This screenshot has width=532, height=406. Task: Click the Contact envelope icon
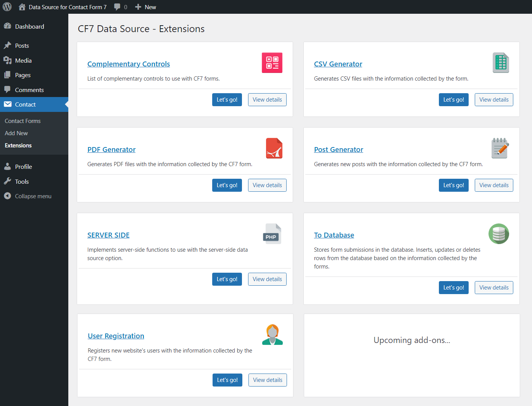coord(7,104)
